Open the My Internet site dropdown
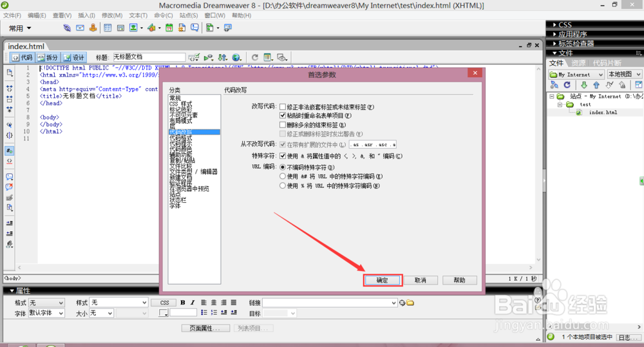Viewport: 644px width, 347px height. point(576,74)
